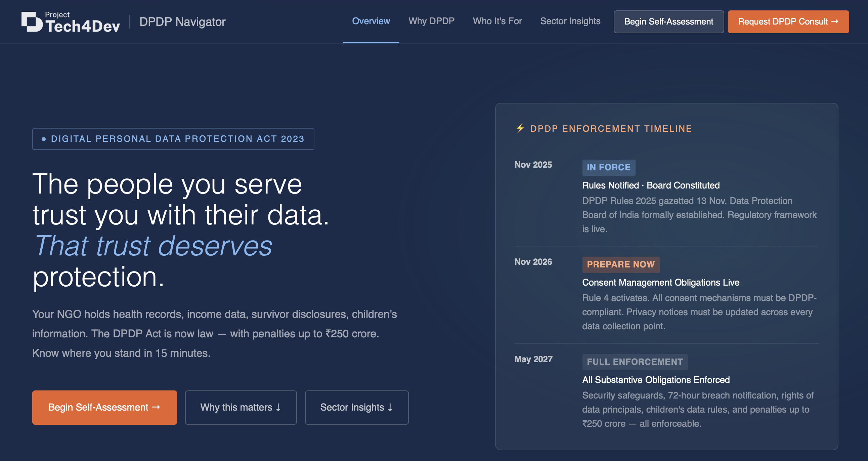This screenshot has width=868, height=461.
Task: Click the DPDP Navigator title text
Action: click(182, 22)
